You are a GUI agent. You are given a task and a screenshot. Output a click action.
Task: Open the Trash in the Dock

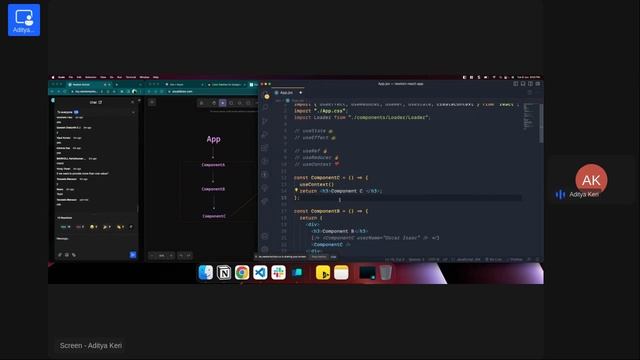click(x=386, y=273)
